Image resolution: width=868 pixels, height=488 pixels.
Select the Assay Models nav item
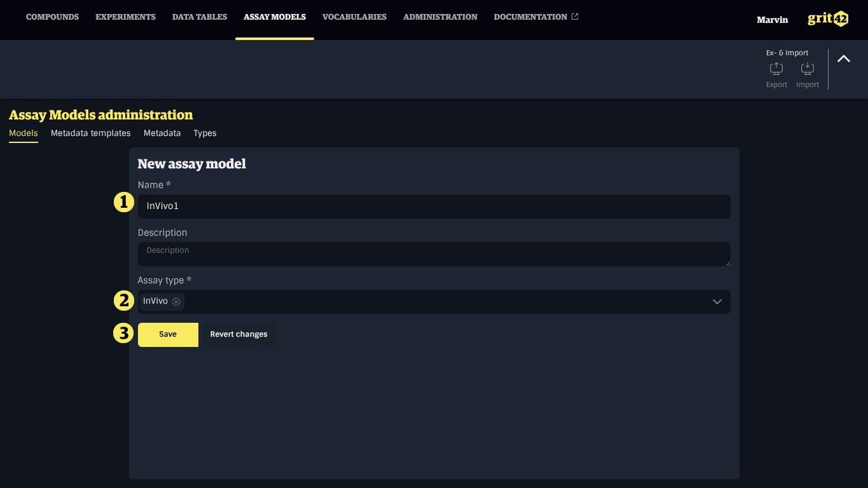pos(275,17)
